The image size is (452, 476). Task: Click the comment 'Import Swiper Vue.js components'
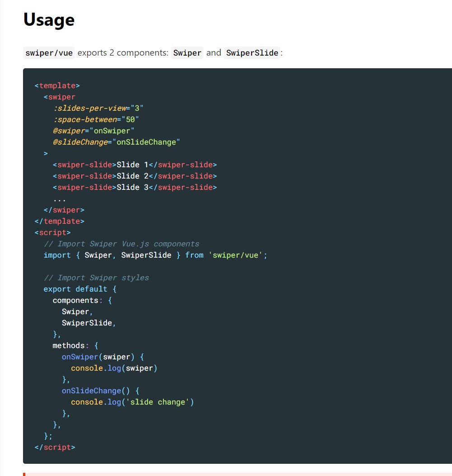121,244
